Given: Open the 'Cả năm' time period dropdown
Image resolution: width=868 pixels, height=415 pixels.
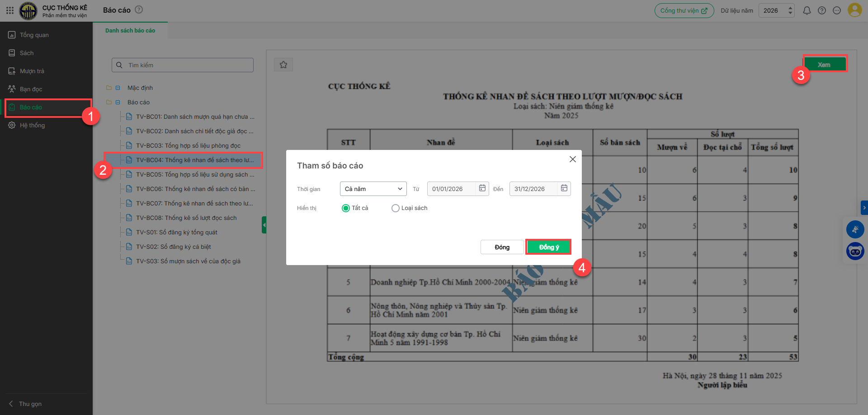Looking at the screenshot, I should click(x=373, y=189).
